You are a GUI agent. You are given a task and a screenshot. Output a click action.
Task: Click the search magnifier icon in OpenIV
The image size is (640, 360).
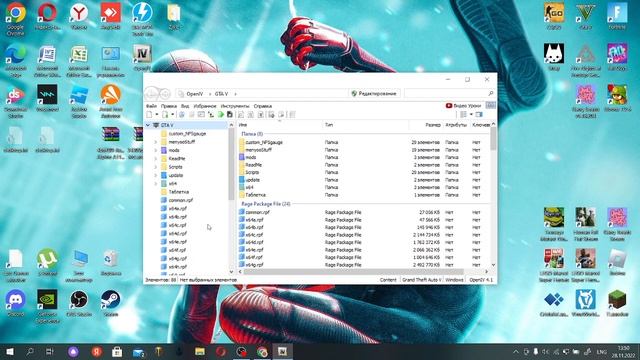coord(491,93)
